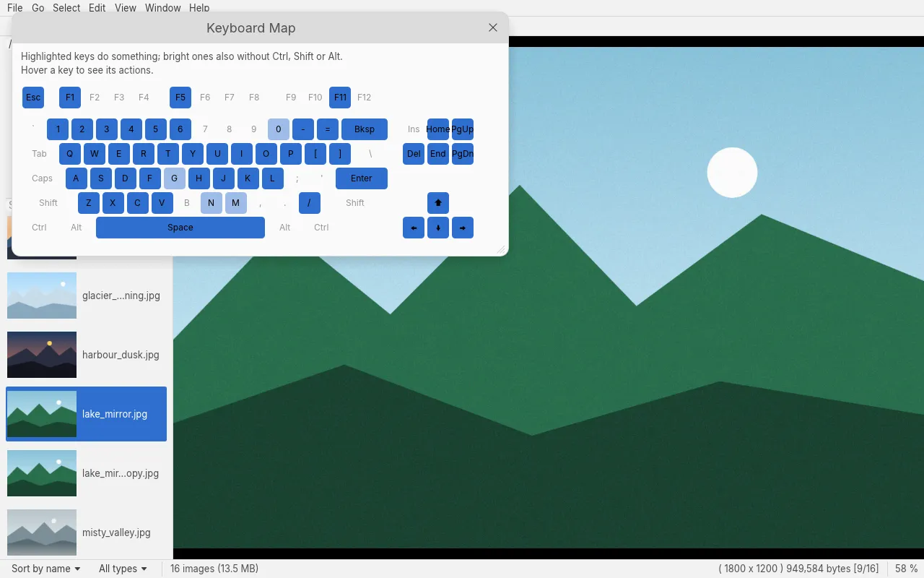Open the File menu
Viewport: 924px width, 578px height.
14,8
